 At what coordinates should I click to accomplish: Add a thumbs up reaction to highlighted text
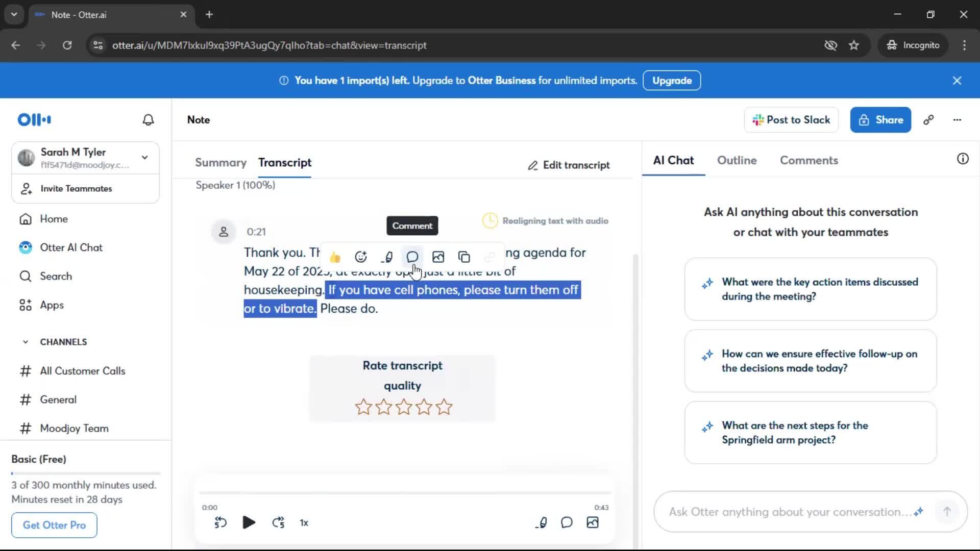pyautogui.click(x=335, y=257)
